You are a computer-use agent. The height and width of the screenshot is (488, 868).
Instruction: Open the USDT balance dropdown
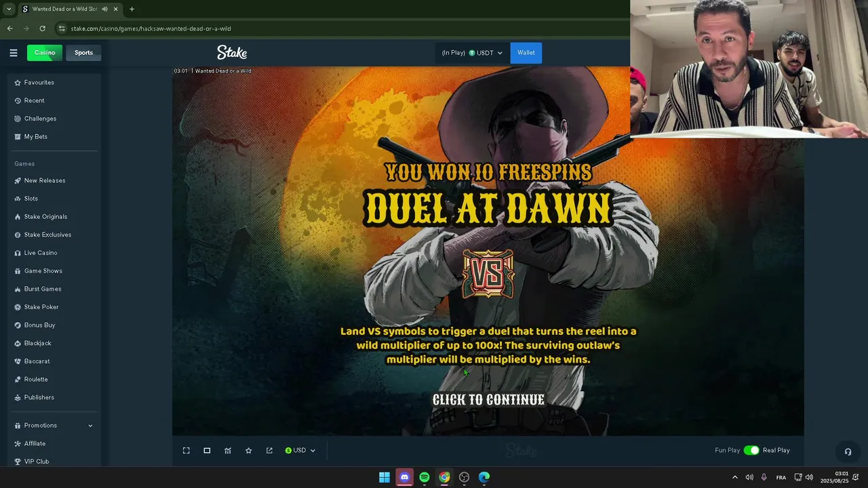tap(472, 53)
